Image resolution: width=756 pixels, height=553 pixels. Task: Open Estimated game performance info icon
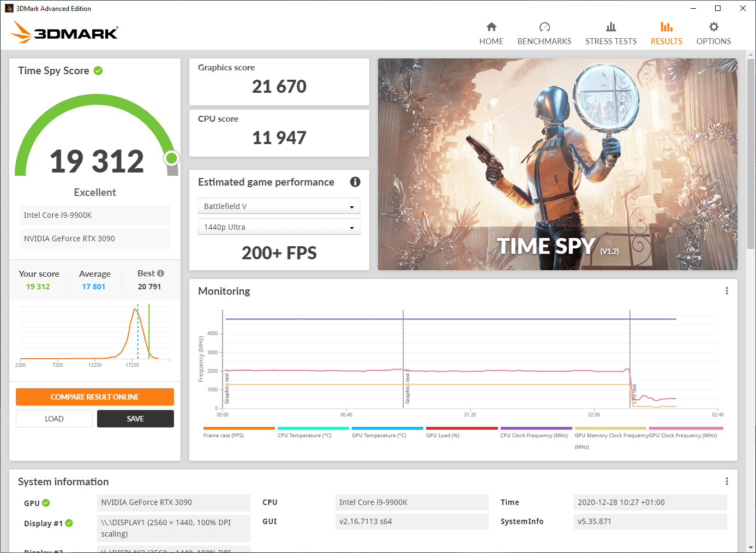coord(355,182)
